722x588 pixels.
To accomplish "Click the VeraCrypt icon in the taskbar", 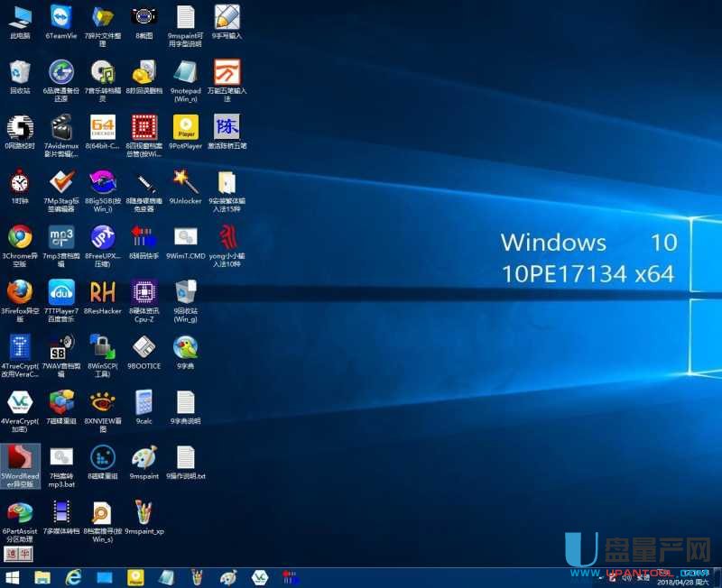I will click(x=260, y=577).
